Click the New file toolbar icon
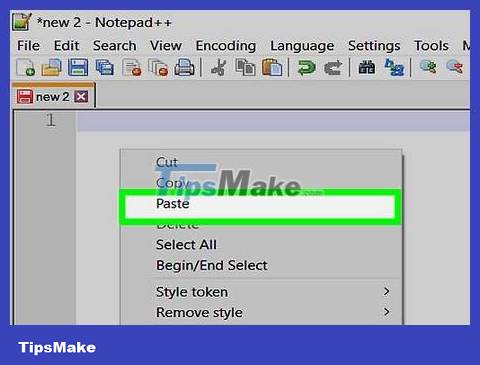Viewport: 480px width, 365px height. pos(26,67)
